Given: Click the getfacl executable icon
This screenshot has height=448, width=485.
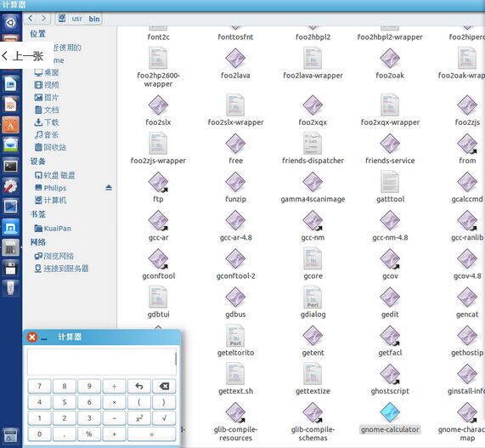Looking at the screenshot, I should pyautogui.click(x=390, y=336).
